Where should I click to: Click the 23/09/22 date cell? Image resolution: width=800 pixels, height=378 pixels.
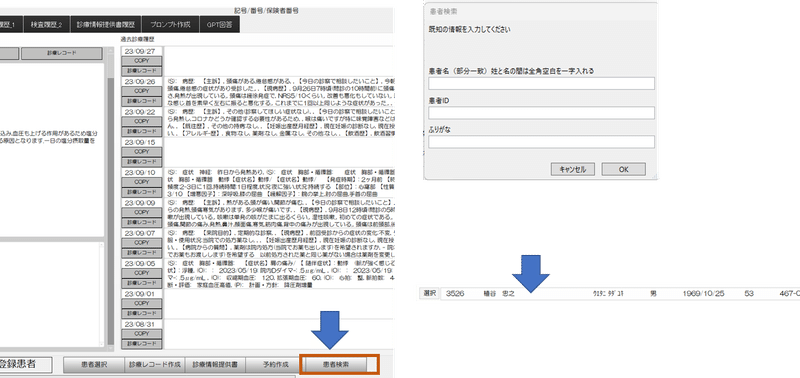(141, 112)
